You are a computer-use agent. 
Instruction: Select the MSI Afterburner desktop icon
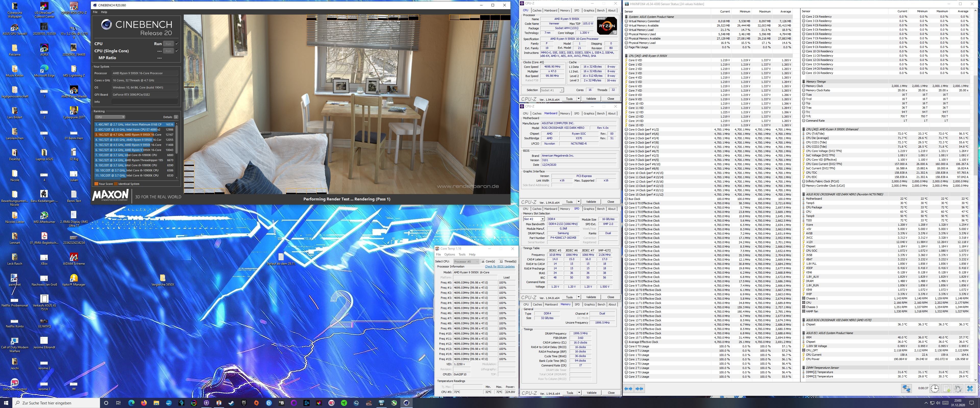click(44, 217)
